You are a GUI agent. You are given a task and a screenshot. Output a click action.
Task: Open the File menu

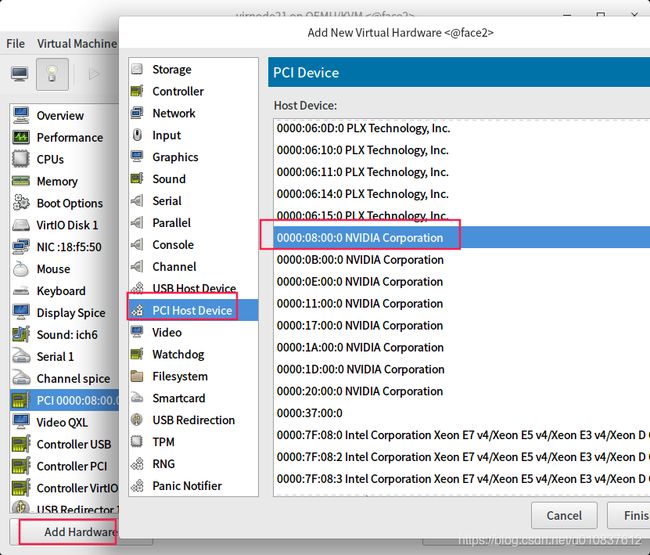tap(15, 44)
